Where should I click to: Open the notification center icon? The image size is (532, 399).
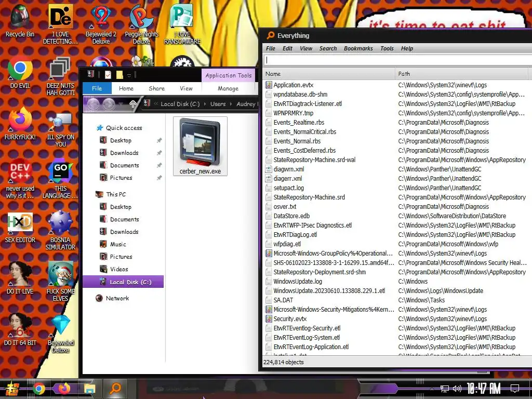click(515, 389)
